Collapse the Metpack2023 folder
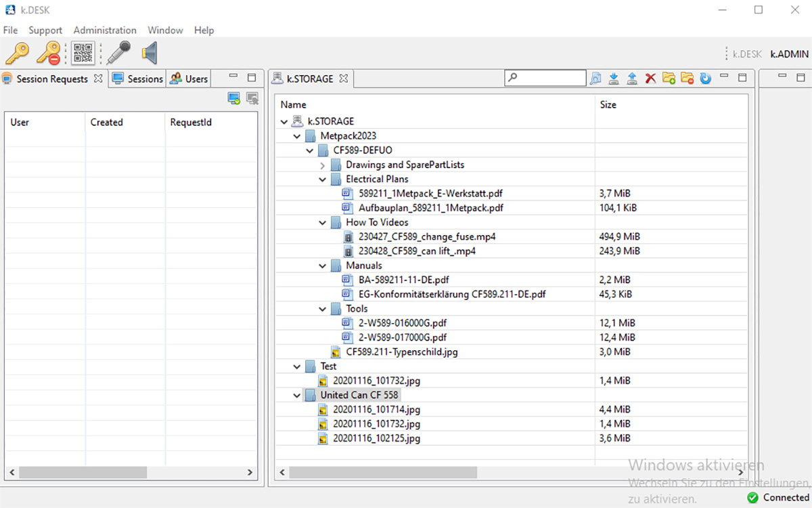This screenshot has width=812, height=508. coord(297,136)
